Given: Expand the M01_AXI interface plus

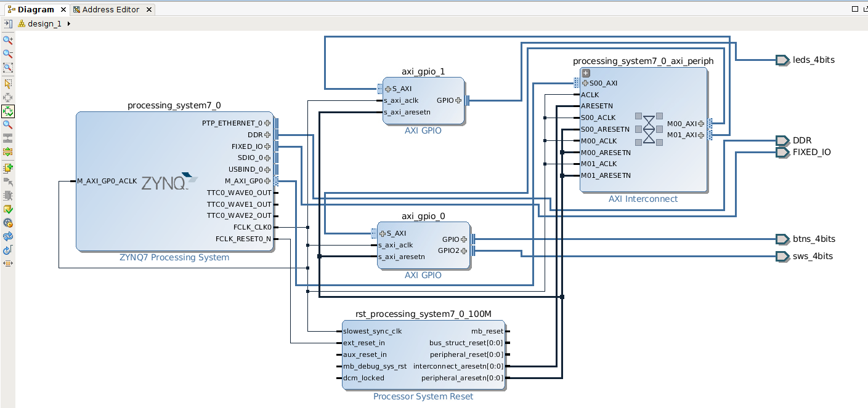Looking at the screenshot, I should pyautogui.click(x=701, y=135).
